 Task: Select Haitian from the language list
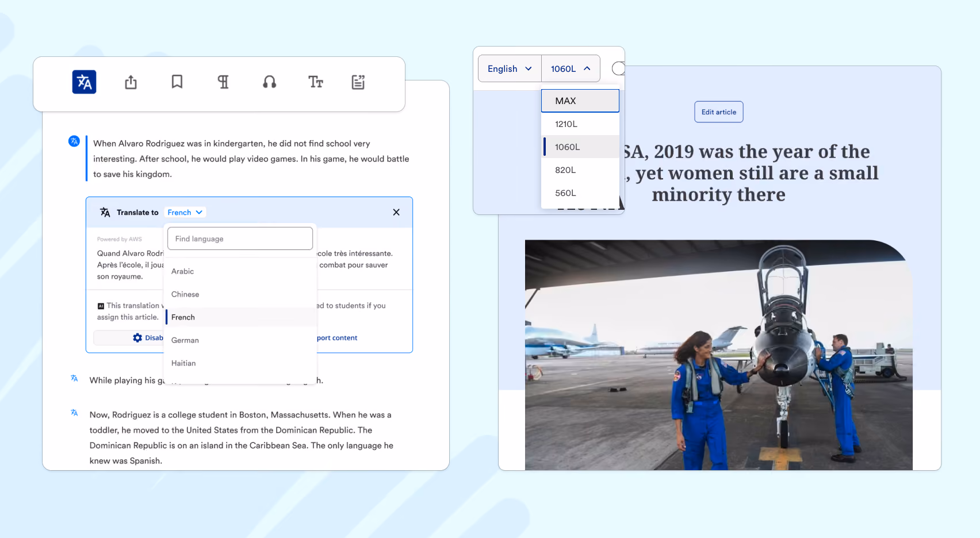[x=240, y=363]
